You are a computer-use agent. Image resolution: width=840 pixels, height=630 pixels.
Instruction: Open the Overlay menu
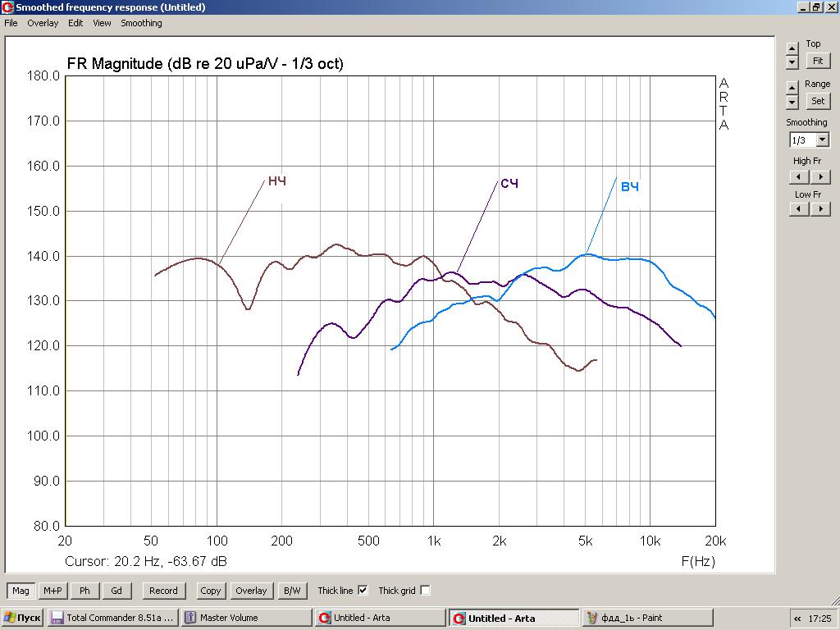point(43,23)
